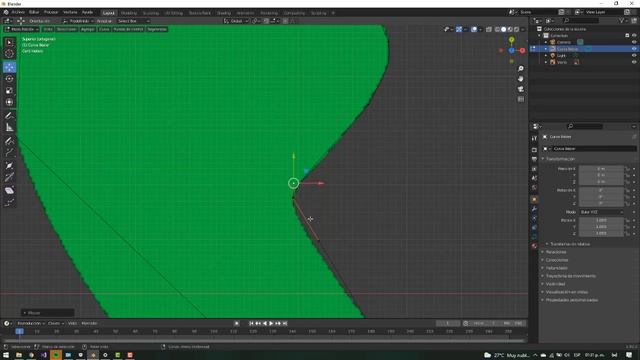The height and width of the screenshot is (360, 640).
Task: Click the Escala Z value field
Action: (x=601, y=233)
